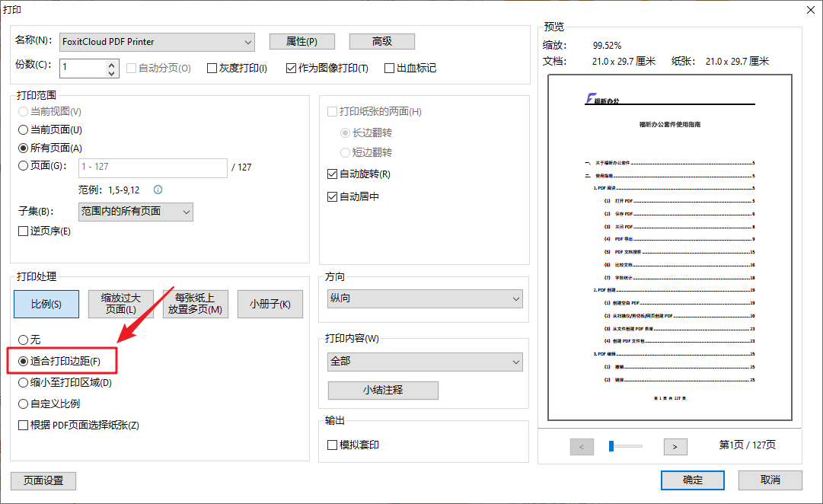Screen dimensions: 823x504
Task: Click the info icon beside page range example
Action: [x=158, y=190]
